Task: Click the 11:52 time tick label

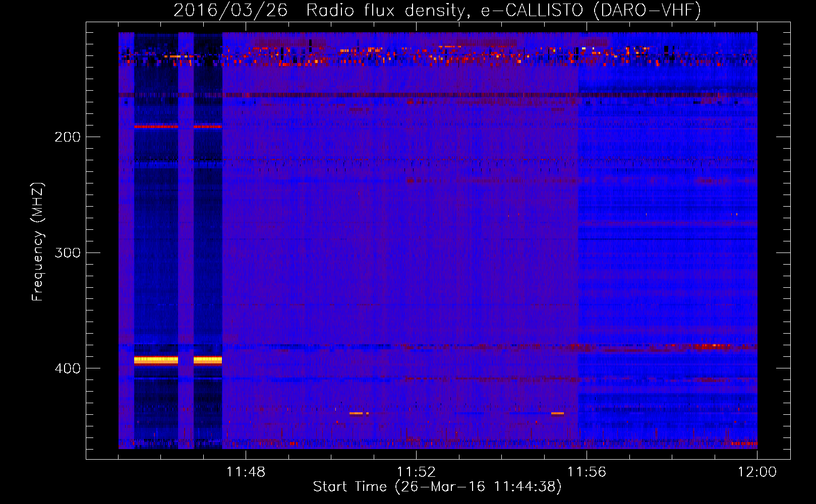Action: pos(416,472)
